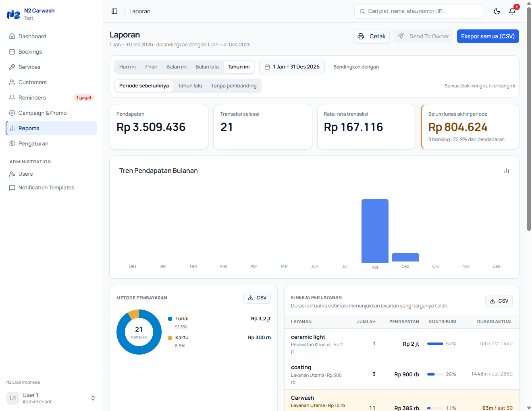Click the printer icon in Cetak button
The height and width of the screenshot is (411, 532).
pyautogui.click(x=361, y=36)
